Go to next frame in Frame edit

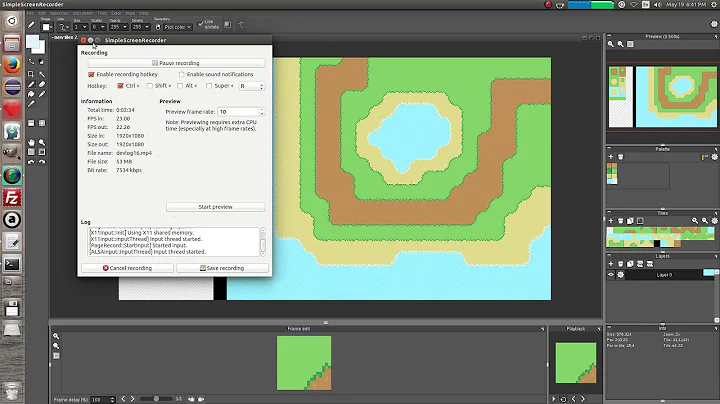tap(132, 399)
